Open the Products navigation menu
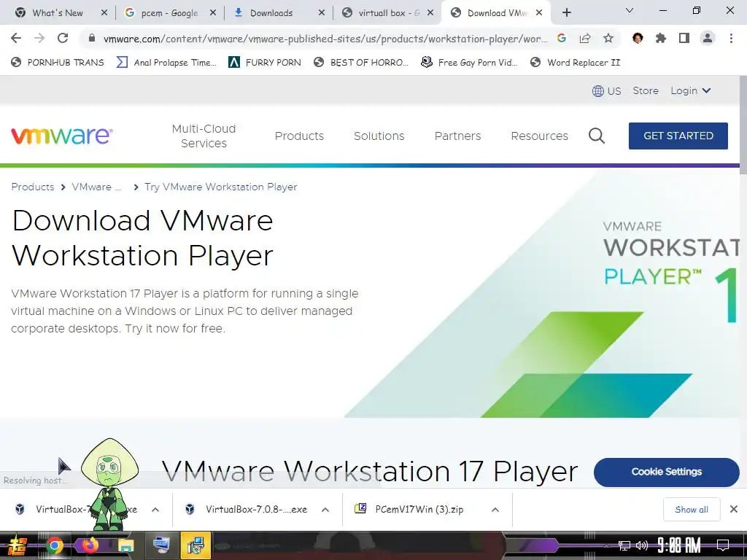This screenshot has height=560, width=747. (299, 136)
